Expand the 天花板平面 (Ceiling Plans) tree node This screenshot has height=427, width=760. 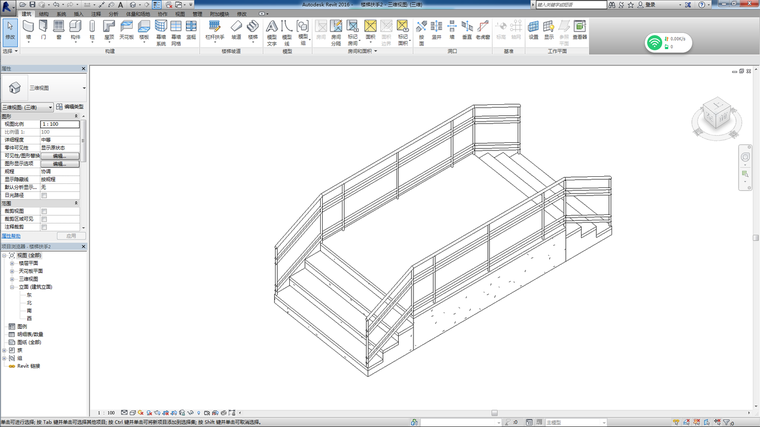coord(12,271)
